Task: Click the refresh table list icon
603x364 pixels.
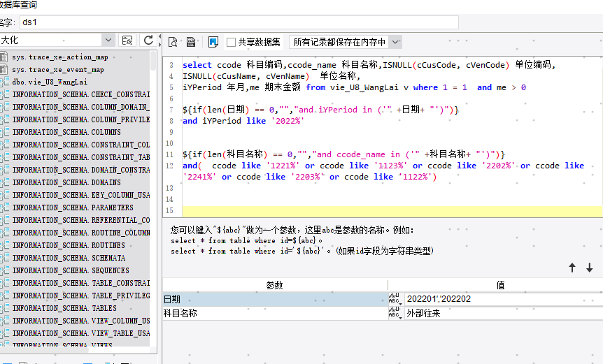Action: pyautogui.click(x=148, y=41)
